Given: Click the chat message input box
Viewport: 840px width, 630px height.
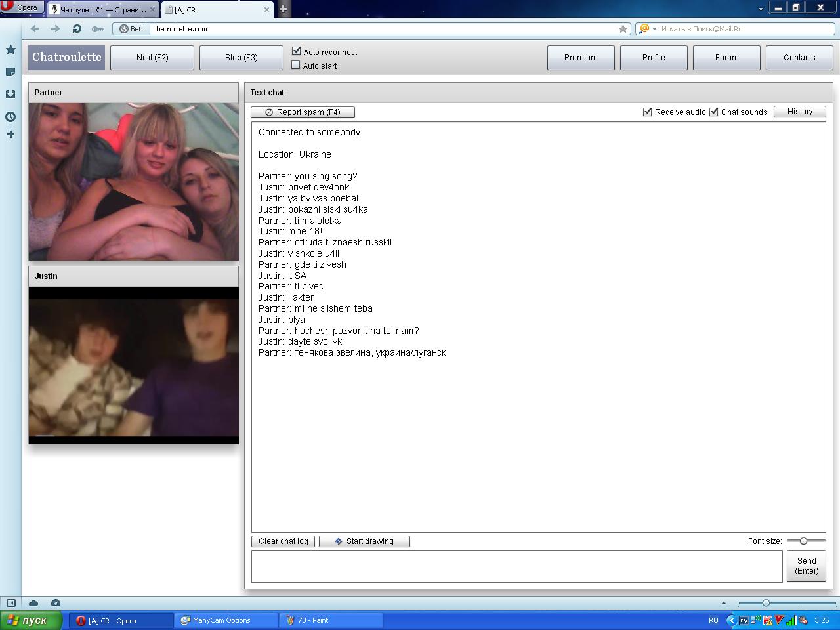Looking at the screenshot, I should click(517, 566).
